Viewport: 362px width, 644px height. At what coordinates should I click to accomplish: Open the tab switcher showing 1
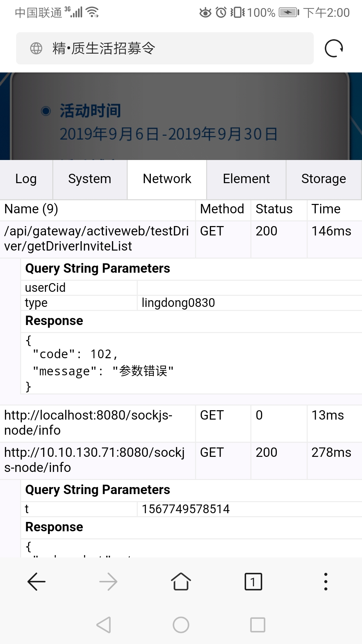[253, 581]
